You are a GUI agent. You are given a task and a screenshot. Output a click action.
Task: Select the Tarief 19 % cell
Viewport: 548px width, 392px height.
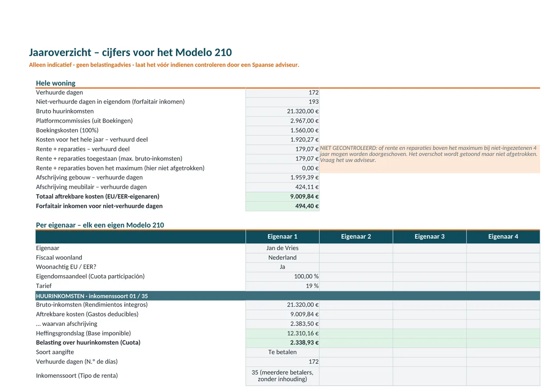283,286
